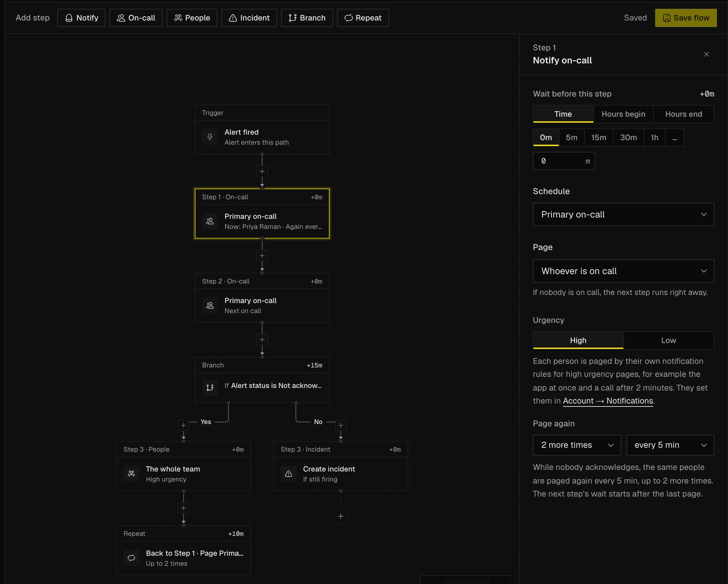Insert step between Trigger and Step 1

tap(262, 171)
